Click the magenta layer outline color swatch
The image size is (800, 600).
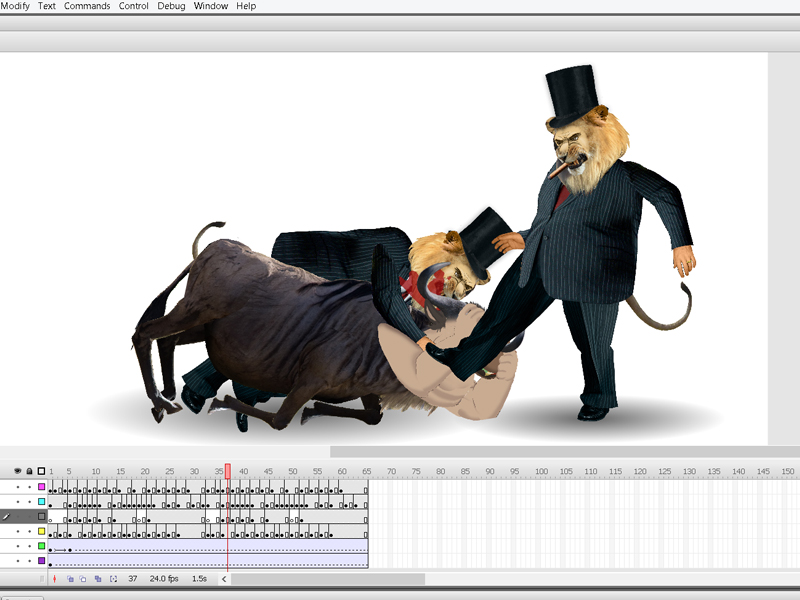pyautogui.click(x=42, y=487)
